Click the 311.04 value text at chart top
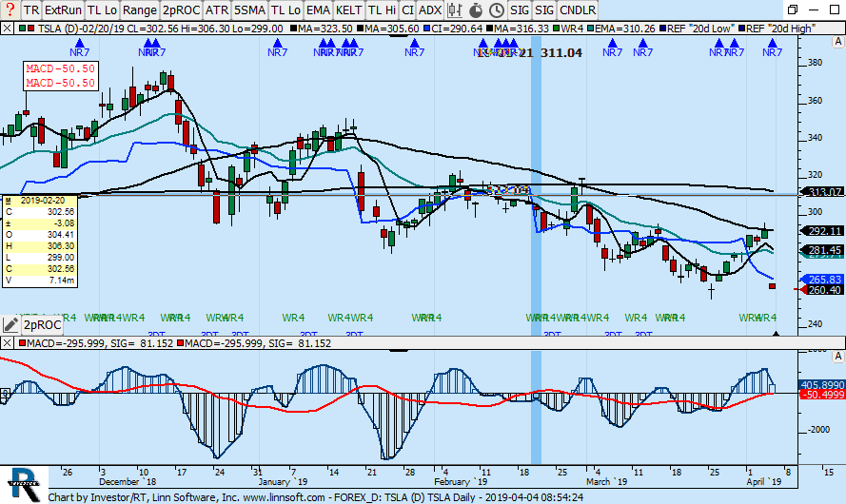 [561, 52]
